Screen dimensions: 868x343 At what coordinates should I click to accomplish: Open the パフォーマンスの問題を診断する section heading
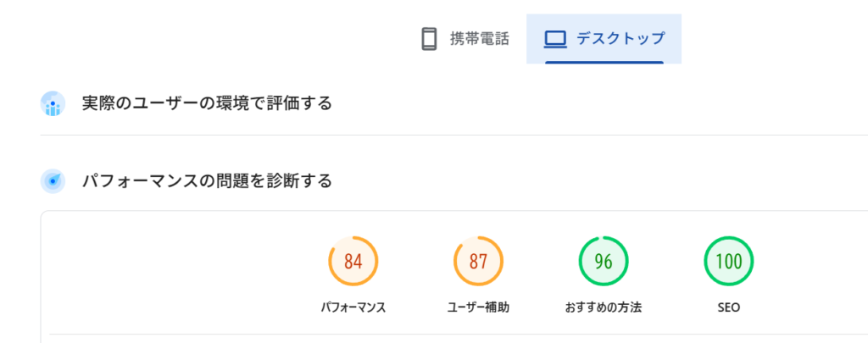point(207,181)
